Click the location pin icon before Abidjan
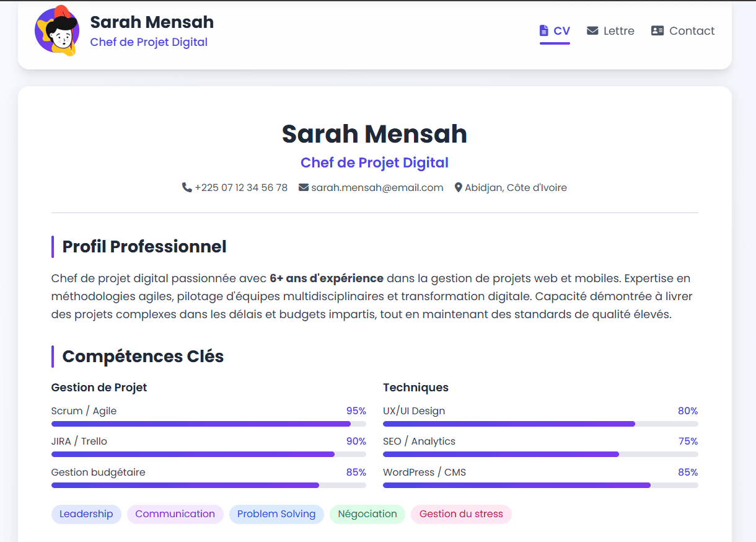The height and width of the screenshot is (542, 756). coord(458,187)
